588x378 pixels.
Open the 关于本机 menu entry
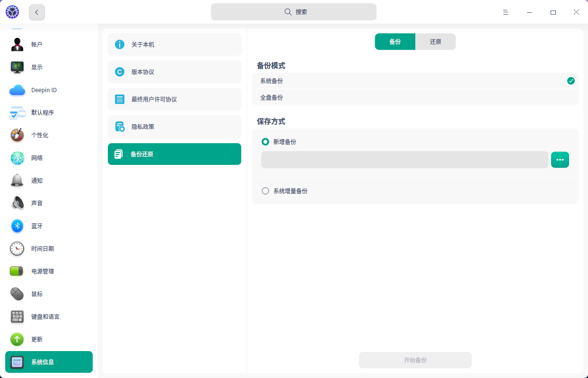pos(175,44)
